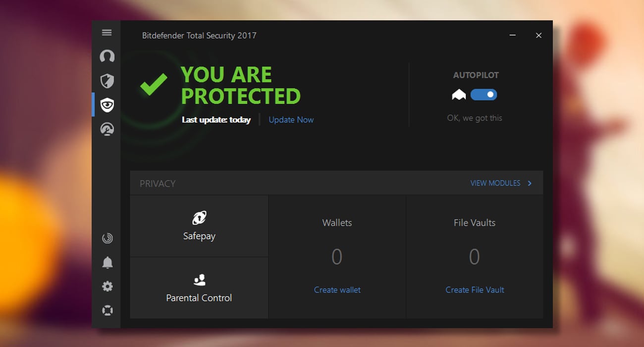This screenshot has height=347, width=644.
Task: Select the Wallets panel
Action: [x=337, y=243]
